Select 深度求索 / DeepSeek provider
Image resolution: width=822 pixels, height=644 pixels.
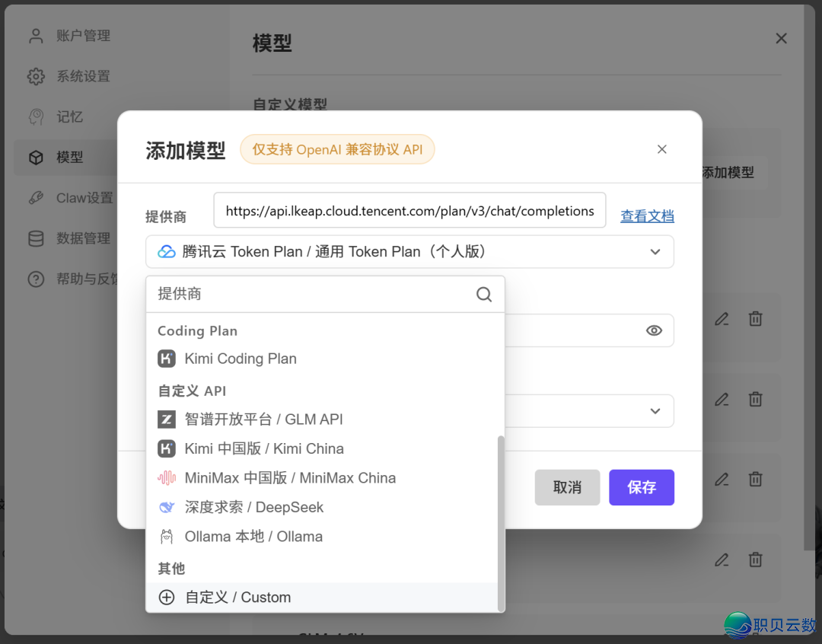322,507
